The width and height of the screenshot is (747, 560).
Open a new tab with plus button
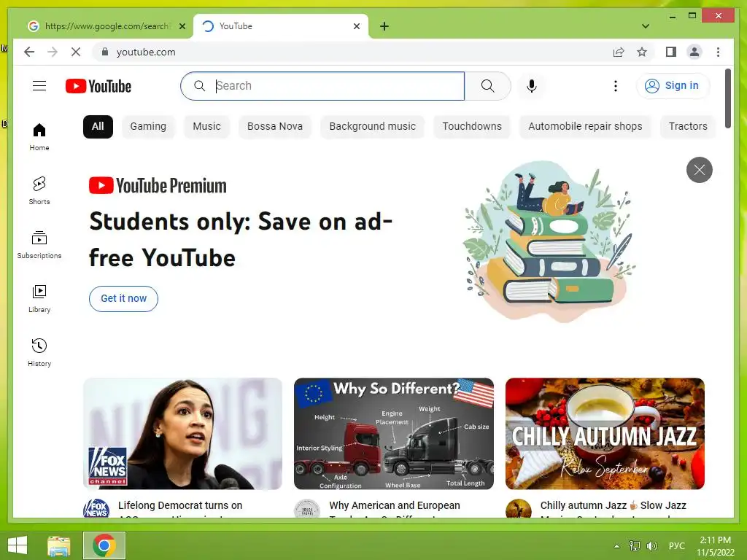(384, 26)
